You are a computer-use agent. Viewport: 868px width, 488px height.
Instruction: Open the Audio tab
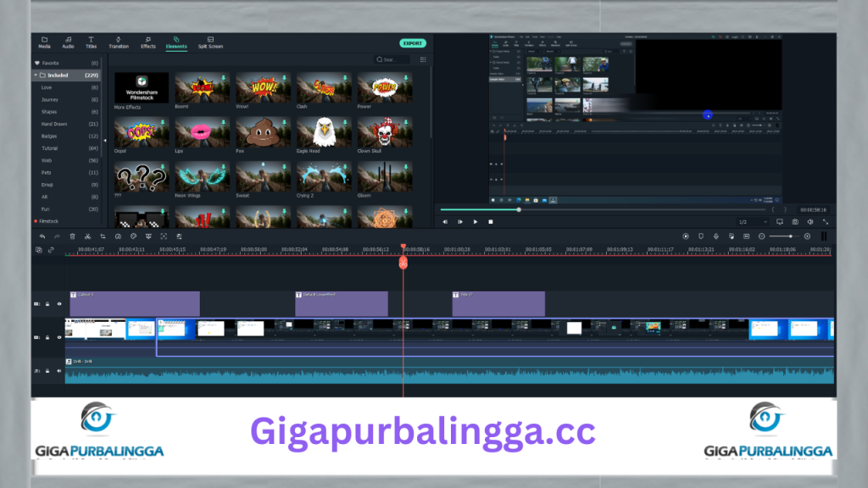point(68,42)
